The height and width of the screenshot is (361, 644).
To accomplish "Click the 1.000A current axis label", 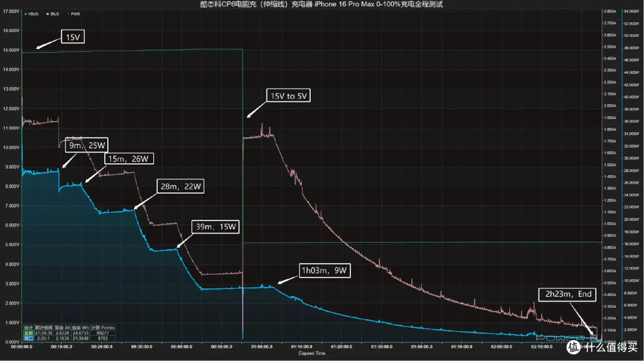I will 610,224.
